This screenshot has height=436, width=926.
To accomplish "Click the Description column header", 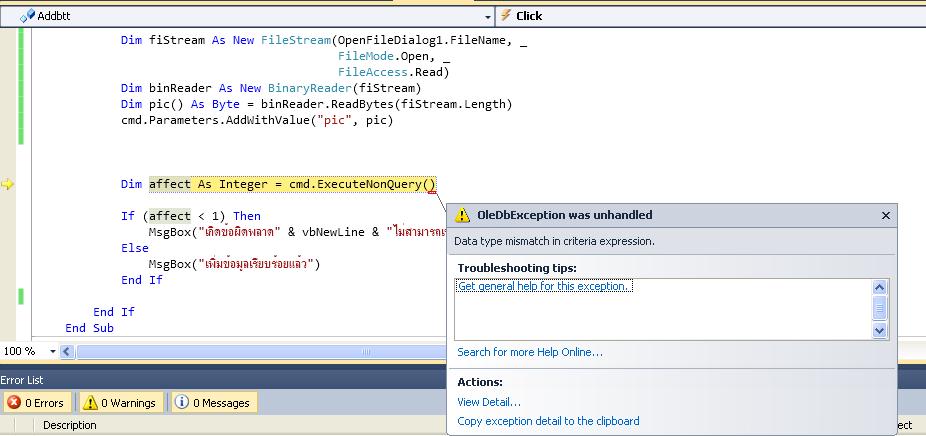I will coord(70,425).
